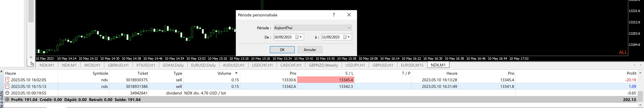The image size is (644, 108).
Task: Click the total profit 202.13
Action: (x=629, y=99)
